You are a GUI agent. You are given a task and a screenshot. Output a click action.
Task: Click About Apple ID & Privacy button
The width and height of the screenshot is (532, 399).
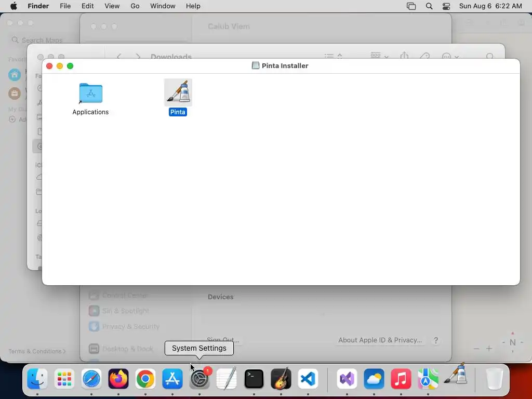click(380, 340)
